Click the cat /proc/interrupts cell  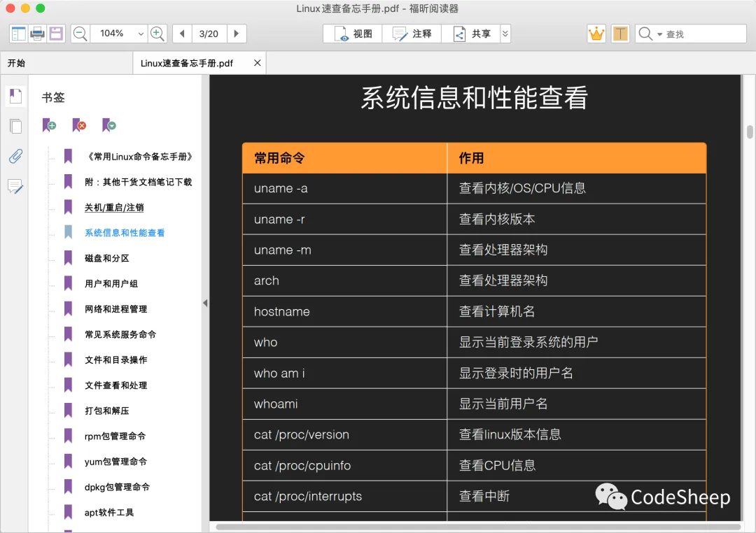[x=344, y=497]
